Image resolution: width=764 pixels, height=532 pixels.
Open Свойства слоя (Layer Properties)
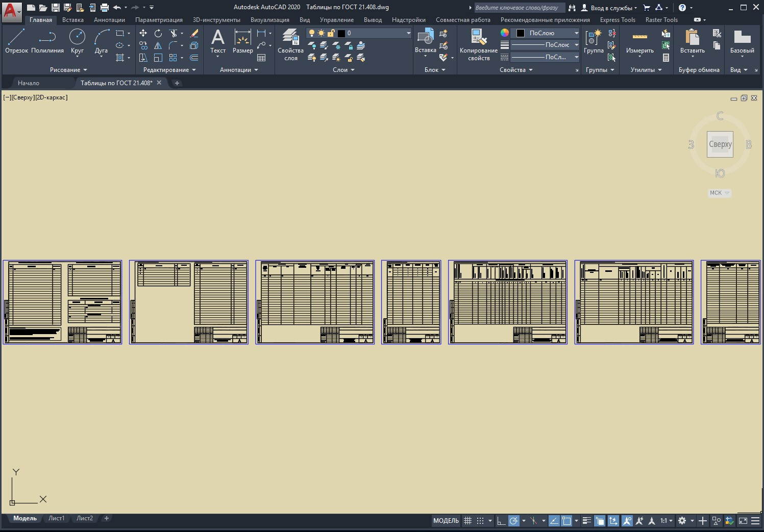290,44
